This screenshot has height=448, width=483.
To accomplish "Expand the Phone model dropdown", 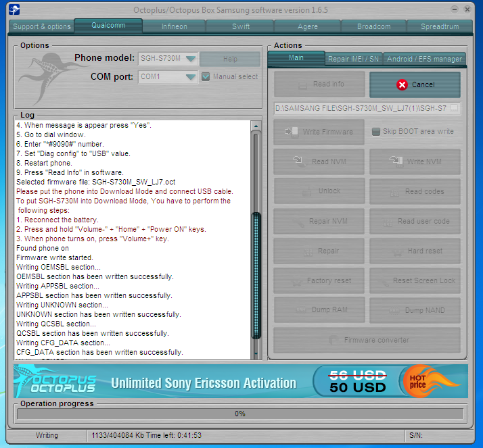I will [x=191, y=59].
